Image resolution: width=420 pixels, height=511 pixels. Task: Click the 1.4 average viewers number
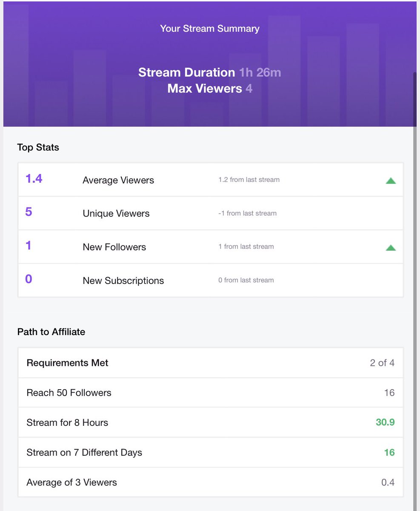point(34,178)
